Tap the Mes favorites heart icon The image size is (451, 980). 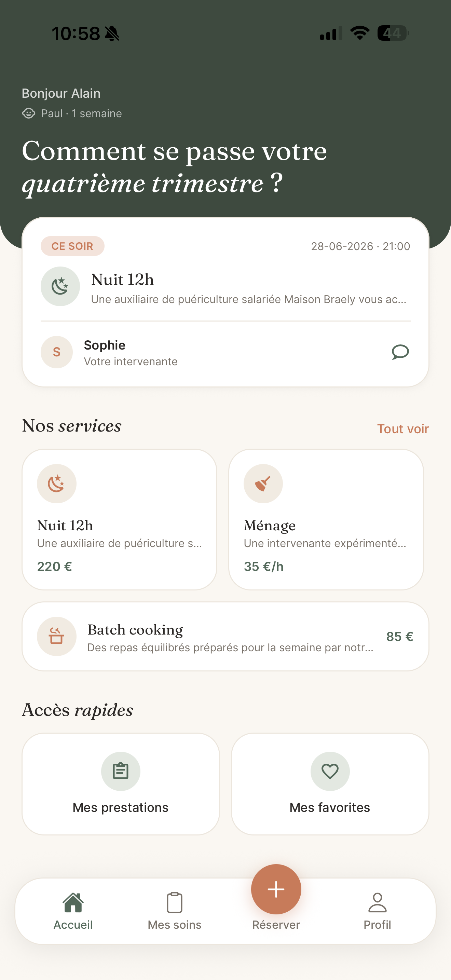(330, 771)
